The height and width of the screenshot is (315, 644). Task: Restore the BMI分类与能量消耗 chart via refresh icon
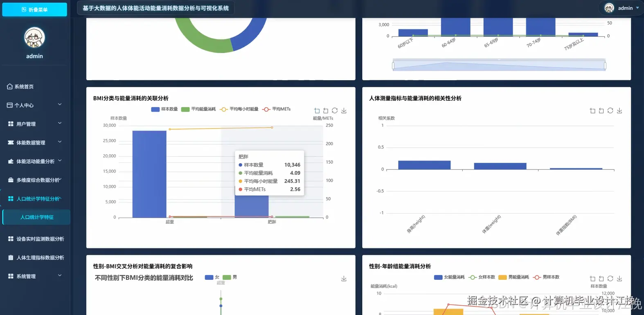click(x=335, y=110)
